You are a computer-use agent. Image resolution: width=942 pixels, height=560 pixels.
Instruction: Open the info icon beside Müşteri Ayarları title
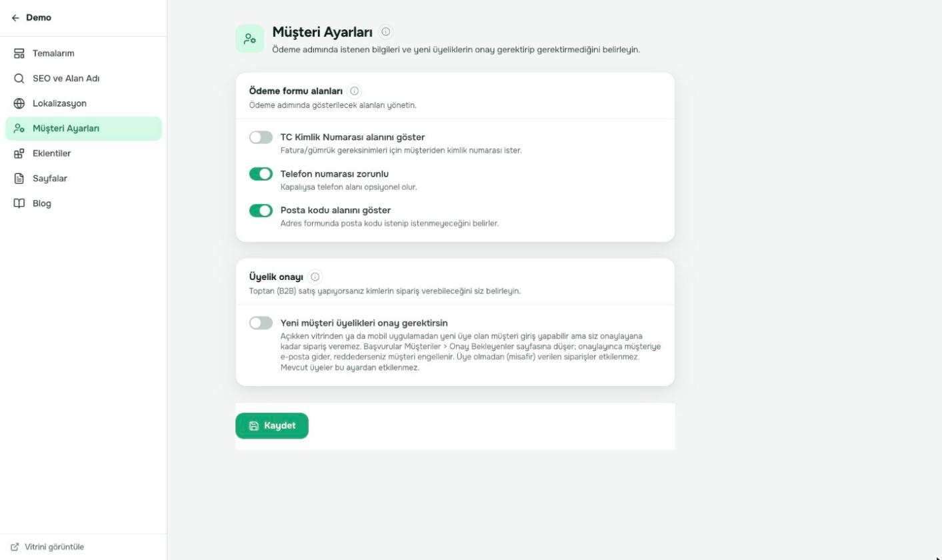[385, 31]
